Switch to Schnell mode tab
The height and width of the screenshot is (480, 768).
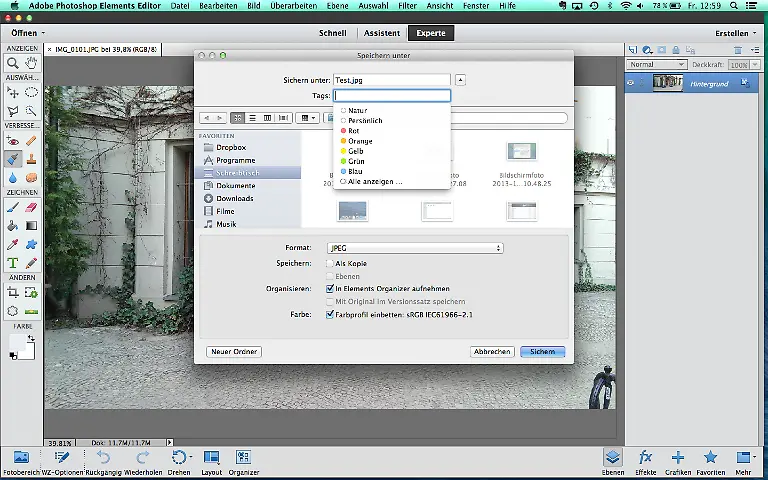[333, 33]
